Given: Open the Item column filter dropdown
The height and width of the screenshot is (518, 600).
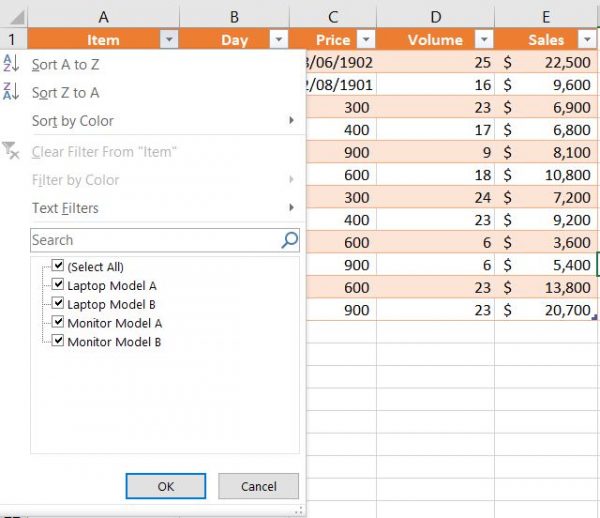Looking at the screenshot, I should 169,39.
